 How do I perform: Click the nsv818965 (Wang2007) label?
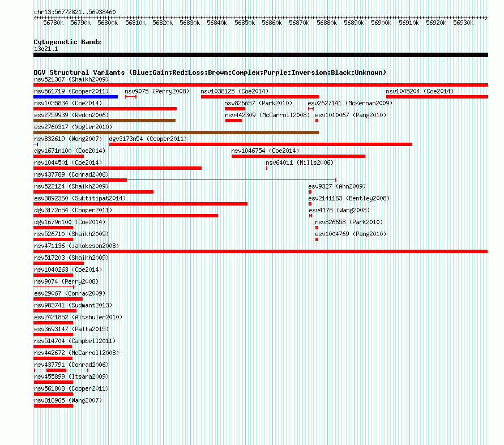pyautogui.click(x=68, y=400)
